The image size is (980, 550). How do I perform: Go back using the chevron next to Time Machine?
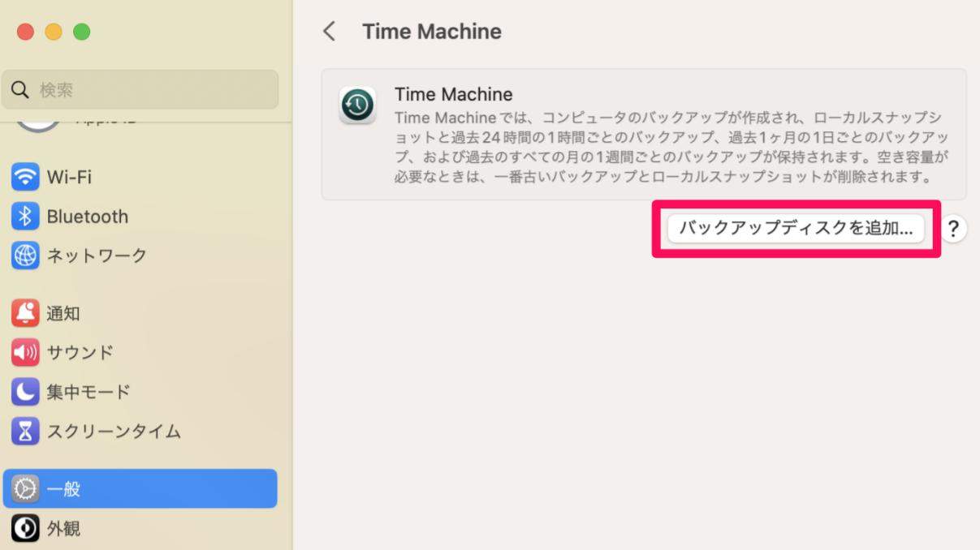click(330, 32)
